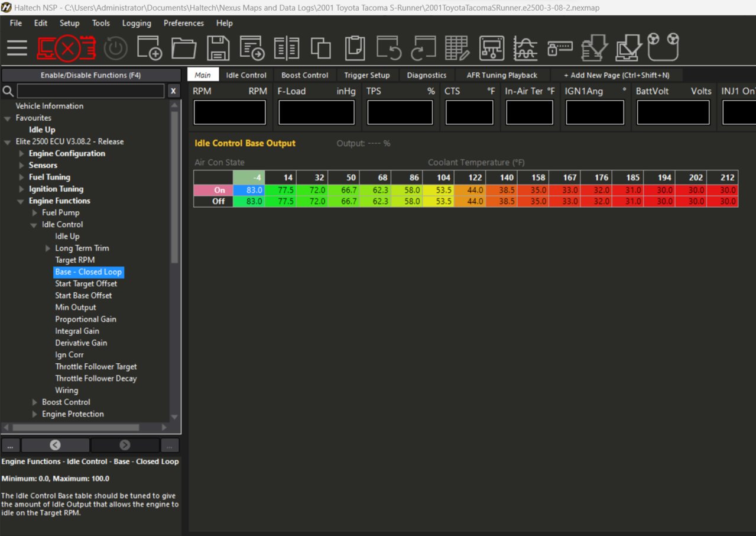Expand Boost Control in the tree

35,402
